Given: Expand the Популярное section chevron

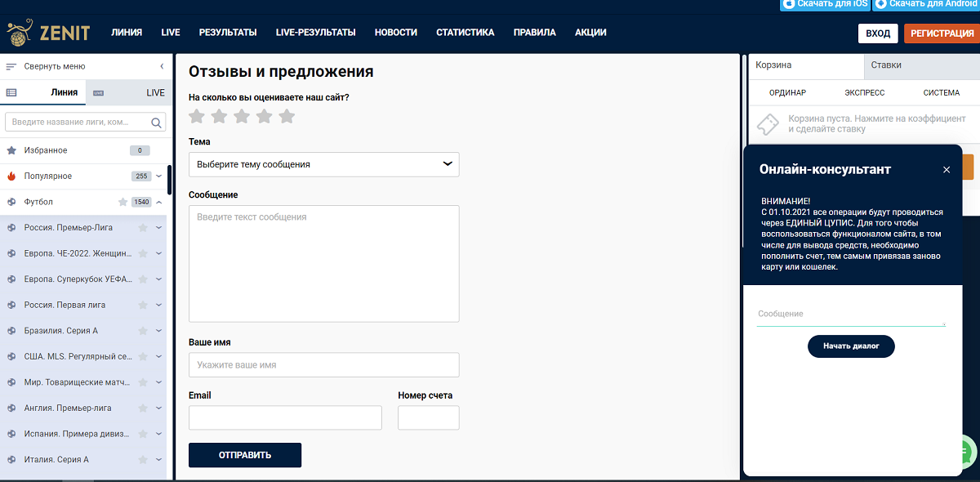Looking at the screenshot, I should tap(159, 176).
